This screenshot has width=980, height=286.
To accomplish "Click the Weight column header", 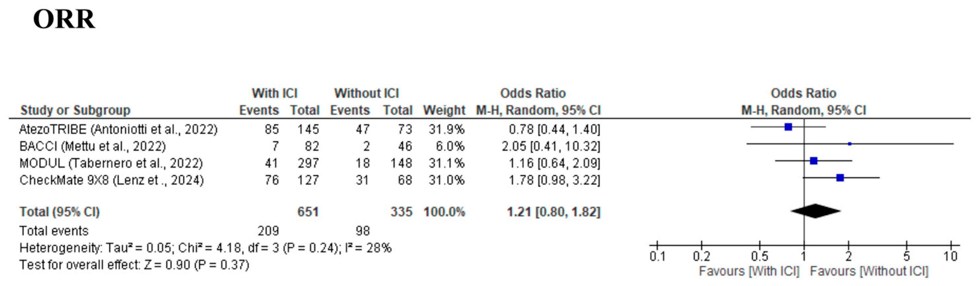I will tap(444, 110).
